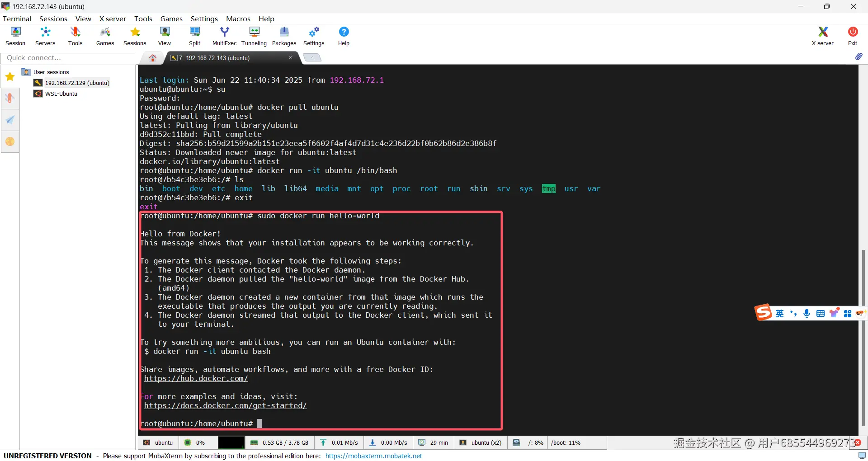Image resolution: width=868 pixels, height=461 pixels.
Task: Open the Sessions menu
Action: click(x=53, y=19)
